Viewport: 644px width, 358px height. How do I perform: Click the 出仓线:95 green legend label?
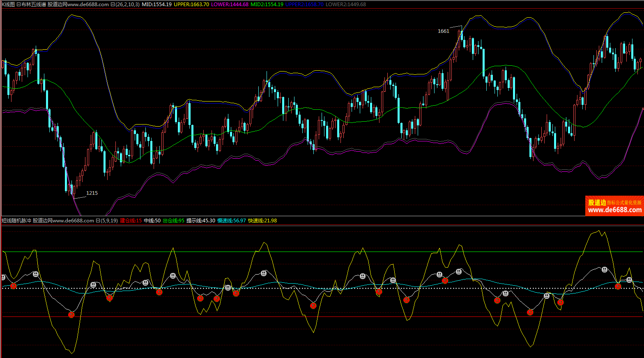(173, 221)
